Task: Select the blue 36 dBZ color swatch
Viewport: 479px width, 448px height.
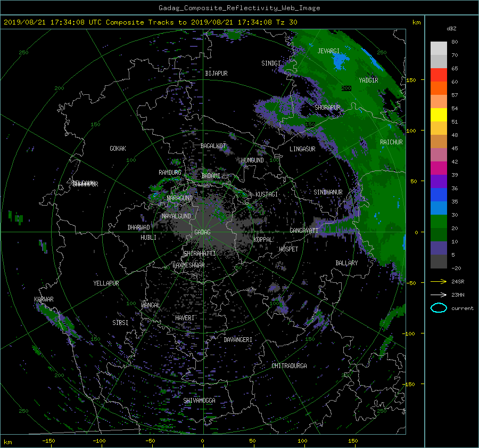Action: 439,194
